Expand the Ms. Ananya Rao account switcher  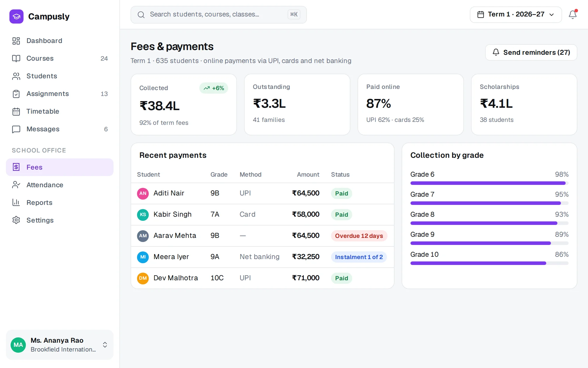click(x=105, y=345)
